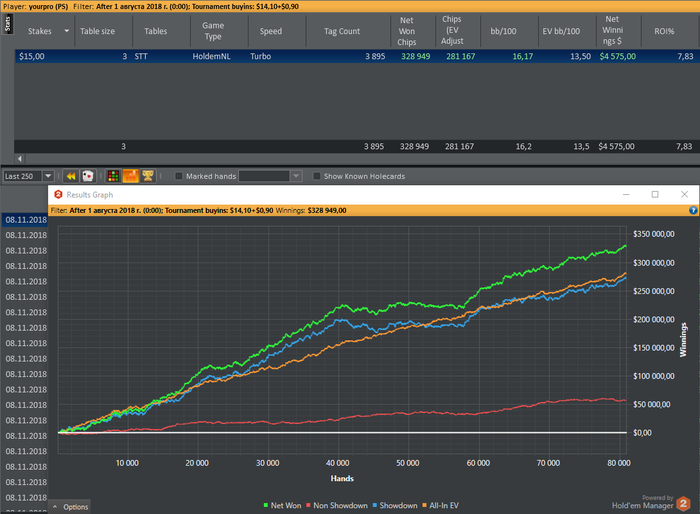
Task: Click the double-arrow replay icon in toolbar
Action: [x=72, y=176]
